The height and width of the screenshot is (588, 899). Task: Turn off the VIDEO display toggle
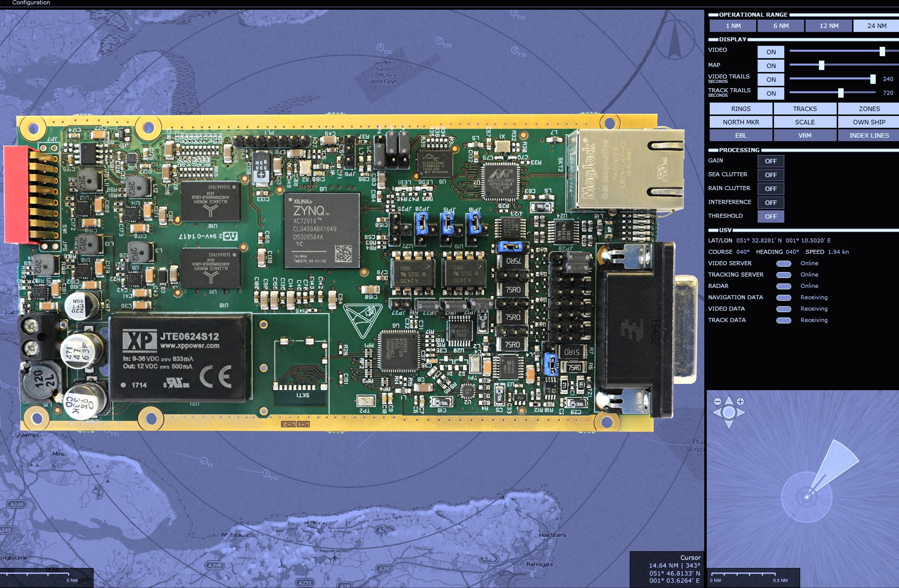click(x=771, y=52)
